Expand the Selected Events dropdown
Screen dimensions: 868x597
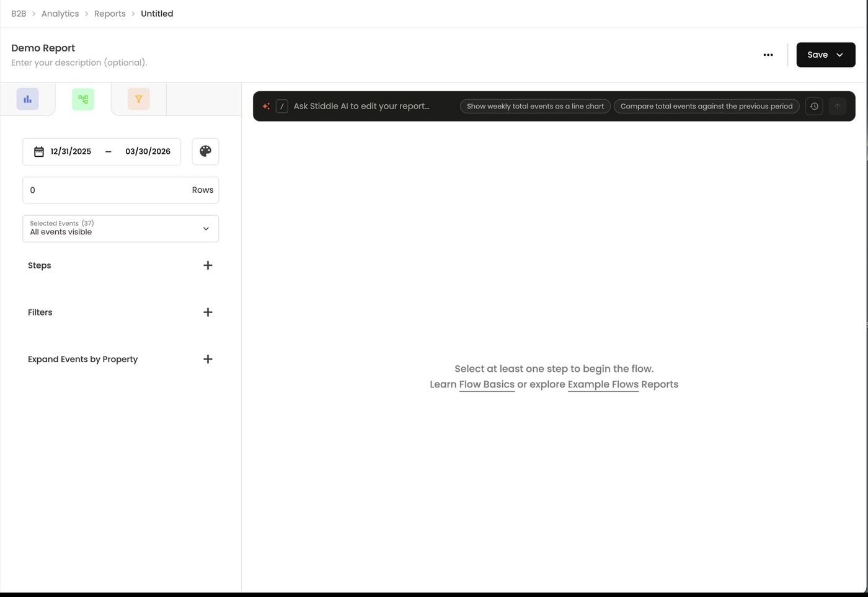121,229
